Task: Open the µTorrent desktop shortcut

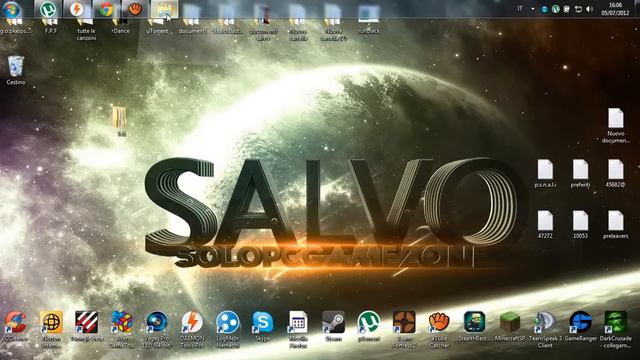Action: pyautogui.click(x=369, y=326)
